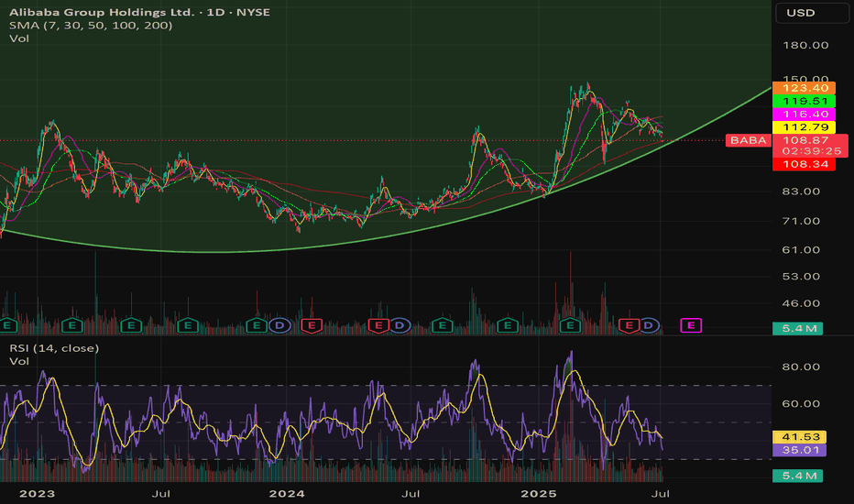Click Jul label between 2023 and 2024
Viewport: 854px width, 504px height.
pos(161,494)
